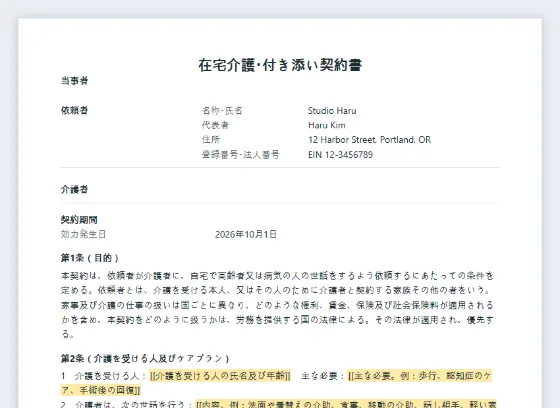Click the 住所 field label
The image size is (560, 408).
point(211,140)
